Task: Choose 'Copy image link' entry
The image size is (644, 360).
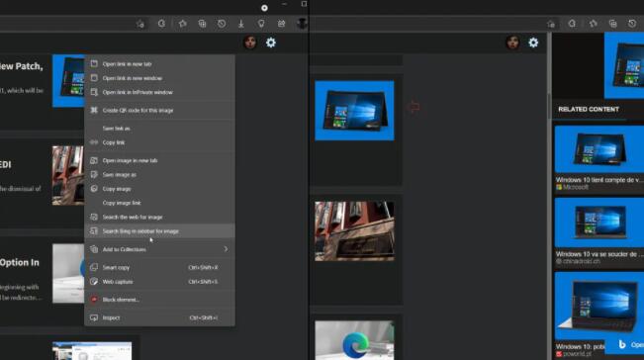Action: [x=160, y=203]
